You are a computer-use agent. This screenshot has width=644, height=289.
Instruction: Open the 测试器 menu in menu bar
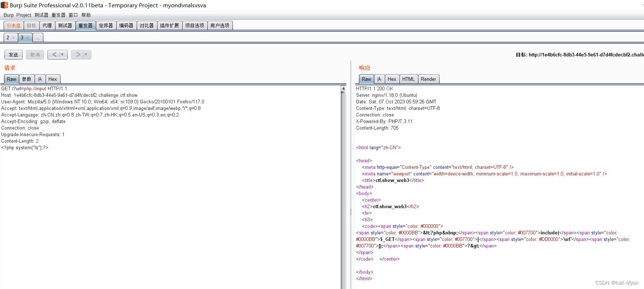click(41, 15)
